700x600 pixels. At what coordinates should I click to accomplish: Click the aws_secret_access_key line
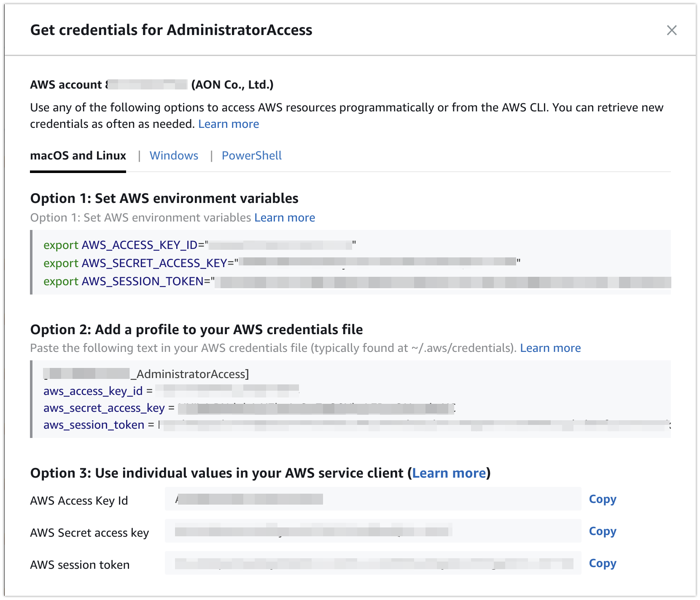(250, 408)
